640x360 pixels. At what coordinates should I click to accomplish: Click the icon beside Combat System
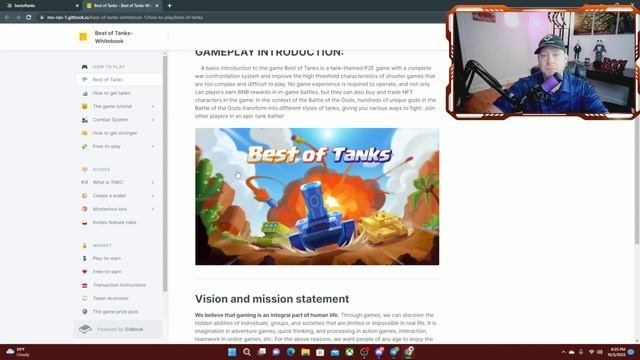tap(84, 120)
